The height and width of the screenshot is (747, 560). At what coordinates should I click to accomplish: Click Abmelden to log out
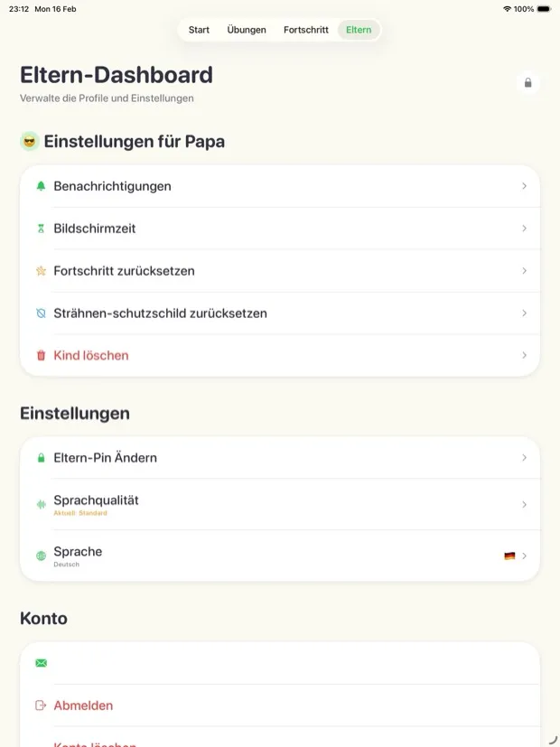(84, 705)
